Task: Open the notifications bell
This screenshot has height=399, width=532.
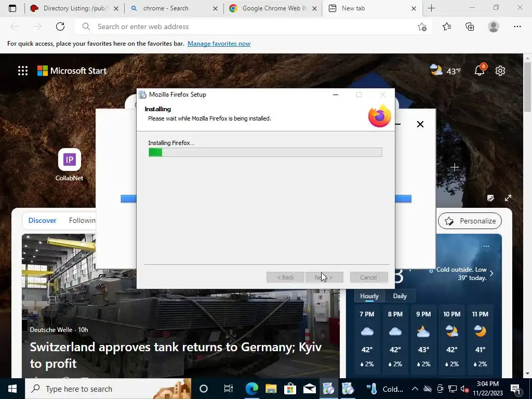Action: click(x=480, y=70)
